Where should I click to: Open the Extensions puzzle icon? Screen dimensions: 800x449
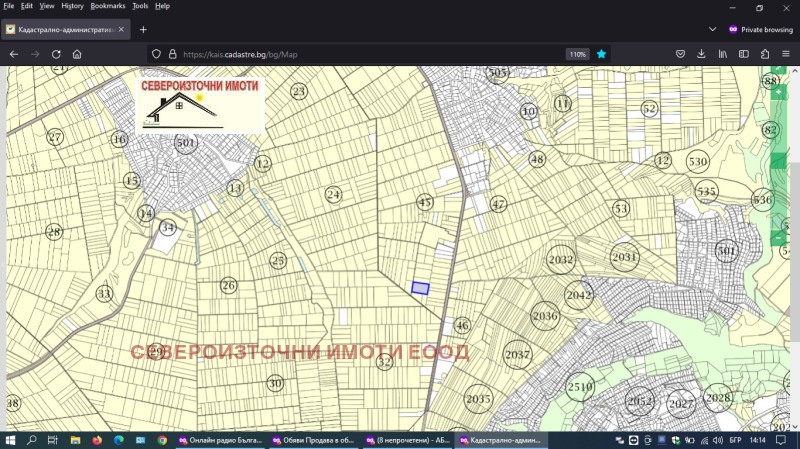pos(765,54)
